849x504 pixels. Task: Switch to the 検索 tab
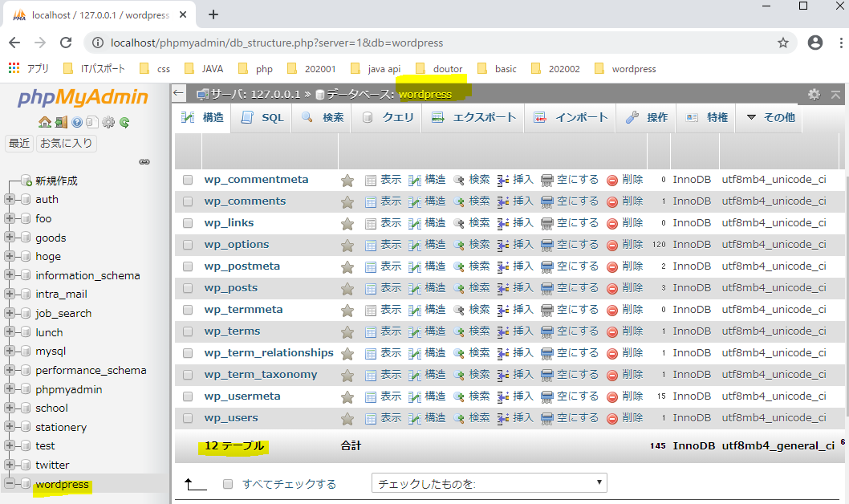[x=322, y=117]
